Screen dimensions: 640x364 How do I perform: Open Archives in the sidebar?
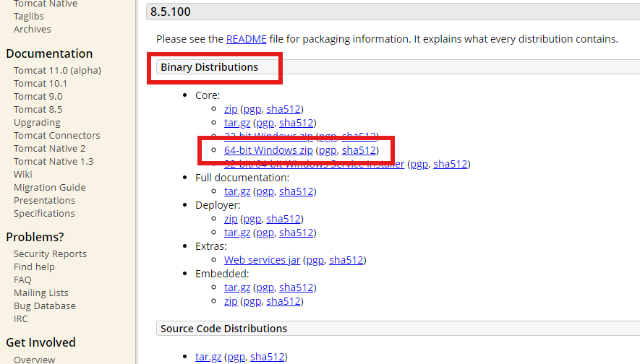[x=33, y=30]
